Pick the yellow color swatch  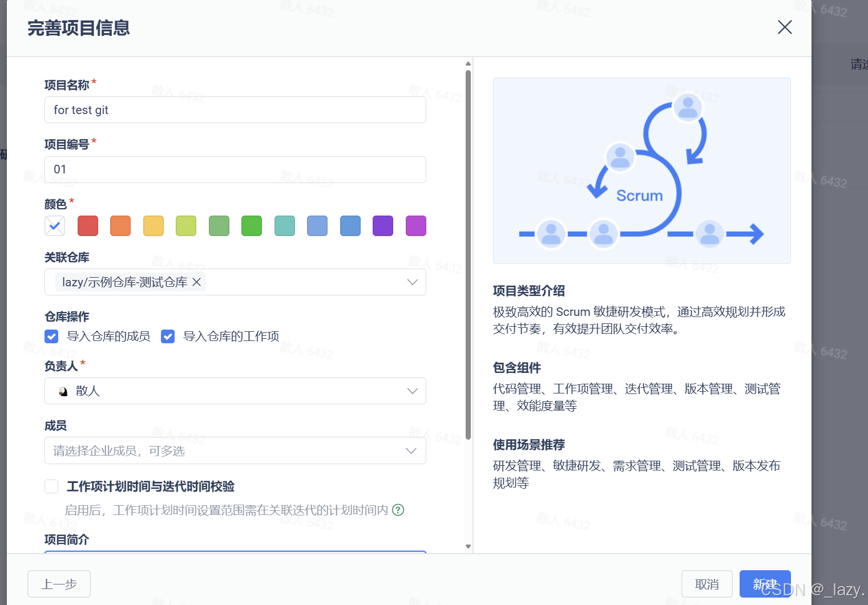154,226
